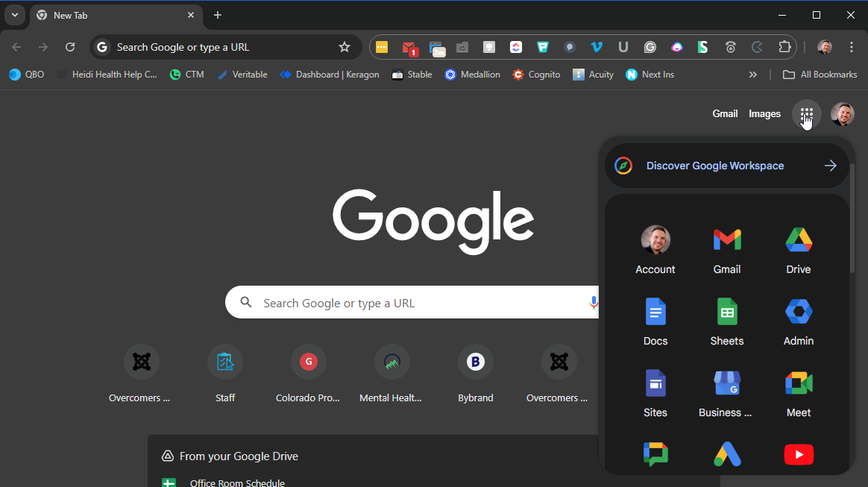Open Google Drive from the apps grid

[x=798, y=250]
